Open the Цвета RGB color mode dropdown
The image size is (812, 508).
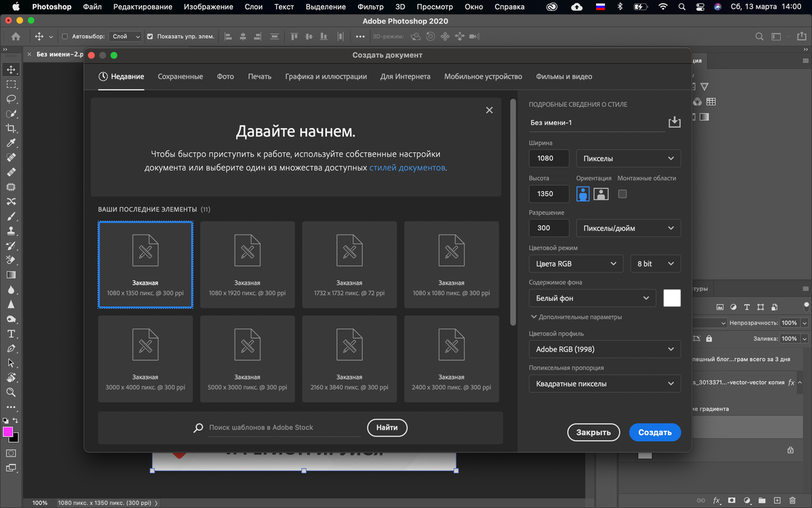(x=576, y=263)
